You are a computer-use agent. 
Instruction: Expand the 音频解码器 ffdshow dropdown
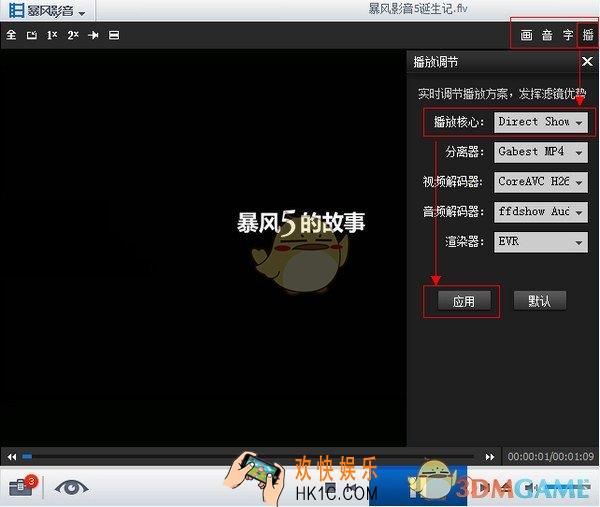click(541, 212)
